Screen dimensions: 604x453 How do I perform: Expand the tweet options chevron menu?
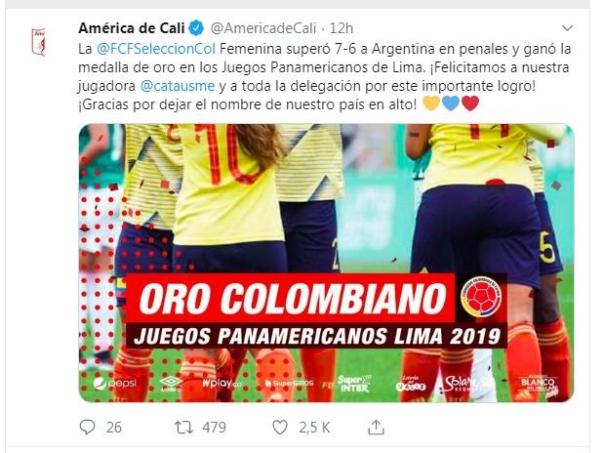[x=567, y=28]
